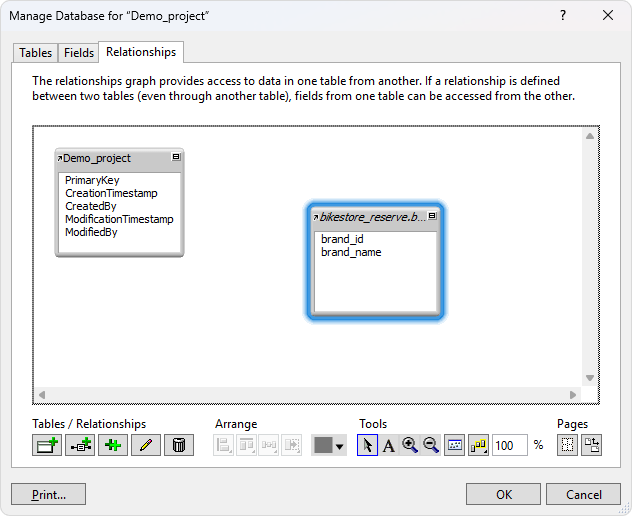Viewport: 632px width, 516px height.
Task: Click the OK button
Action: tap(503, 494)
